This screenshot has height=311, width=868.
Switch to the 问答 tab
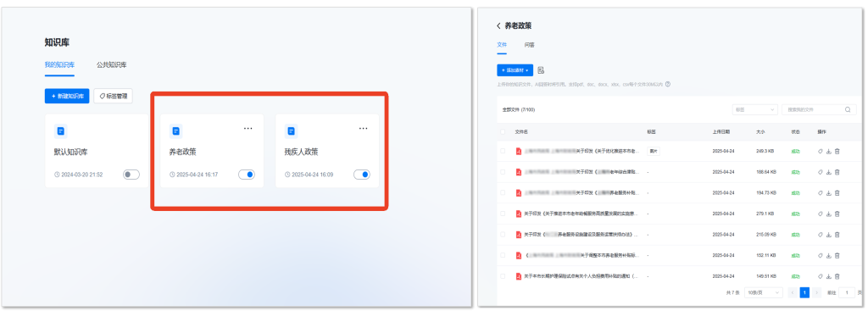(529, 45)
